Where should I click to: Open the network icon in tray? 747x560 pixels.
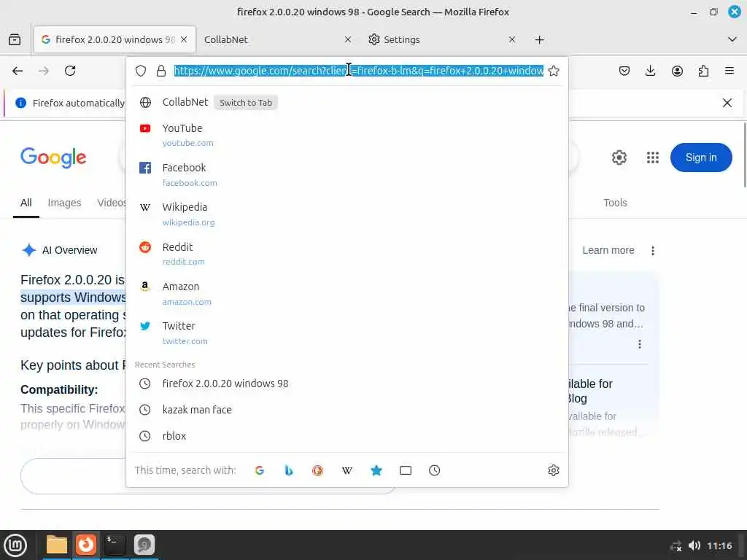(676, 545)
